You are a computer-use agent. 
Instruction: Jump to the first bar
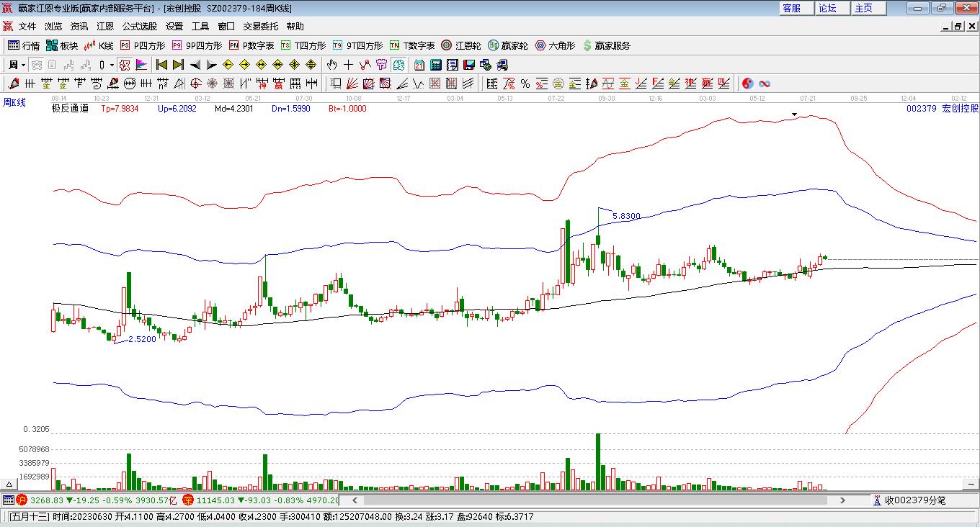point(162,65)
